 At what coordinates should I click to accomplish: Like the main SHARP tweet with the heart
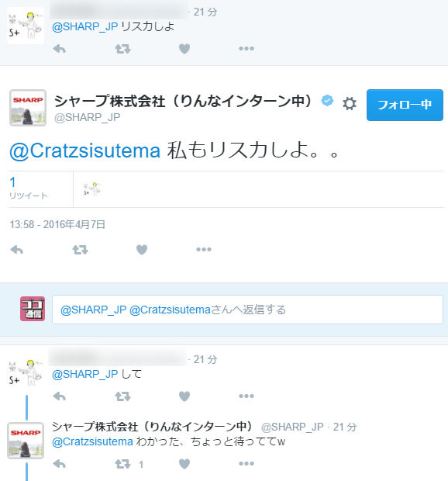pos(142,250)
